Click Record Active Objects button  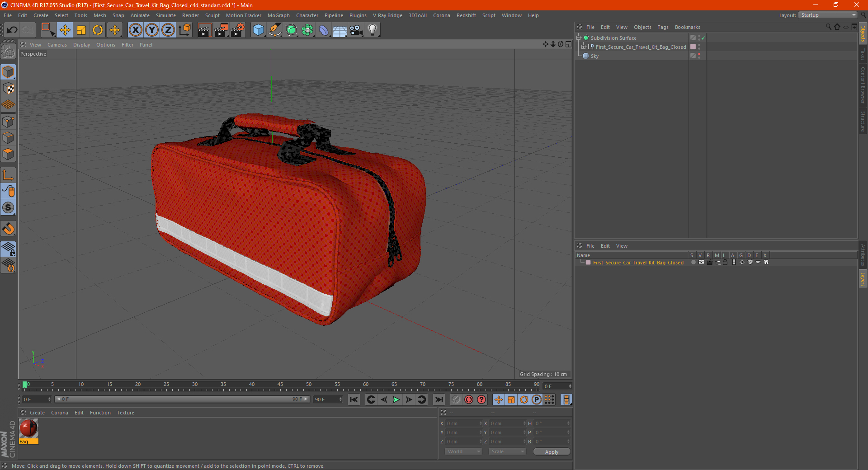[456, 399]
